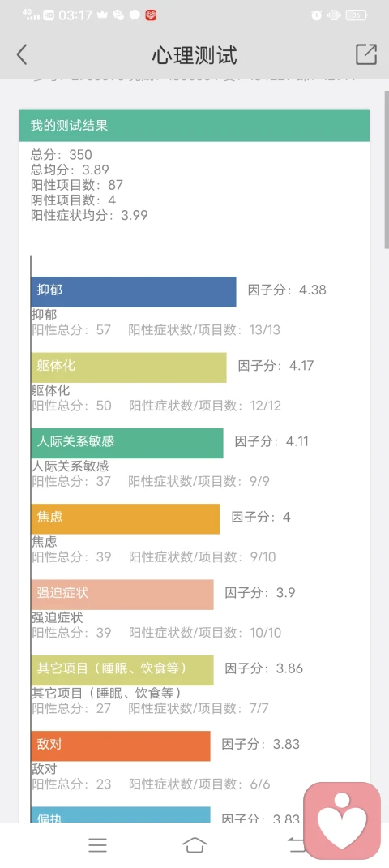Tap the 其它项目（睡眠、饮食等）bar
Viewport: 389px width, 868px height.
(x=122, y=670)
